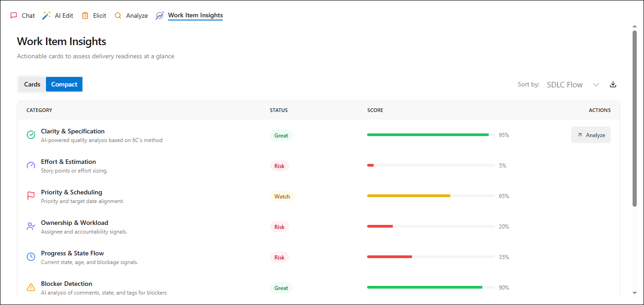Click the Priority & Scheduling flag icon
Viewport: 644px width, 305px height.
31,196
